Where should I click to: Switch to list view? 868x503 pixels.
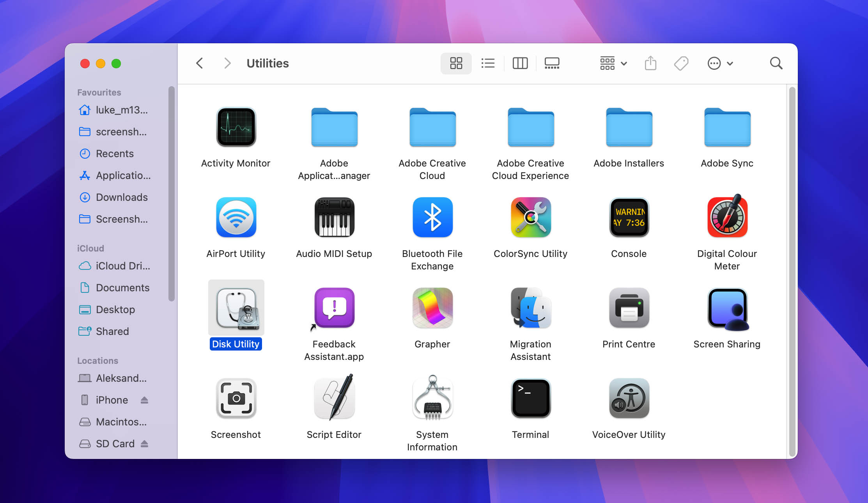point(488,63)
